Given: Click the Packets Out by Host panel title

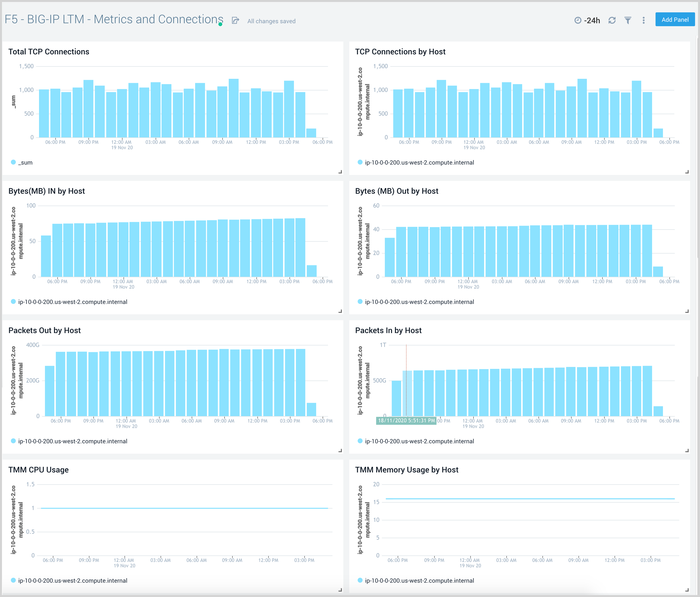Looking at the screenshot, I should pyautogui.click(x=45, y=330).
